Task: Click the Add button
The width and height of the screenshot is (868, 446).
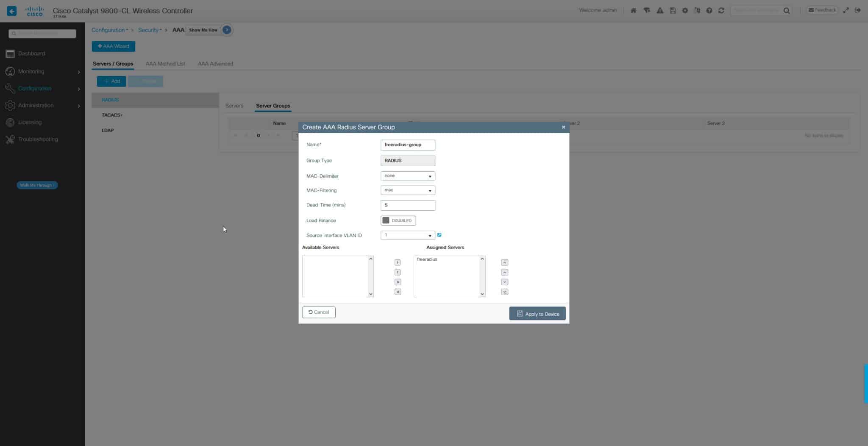Action: (x=111, y=81)
